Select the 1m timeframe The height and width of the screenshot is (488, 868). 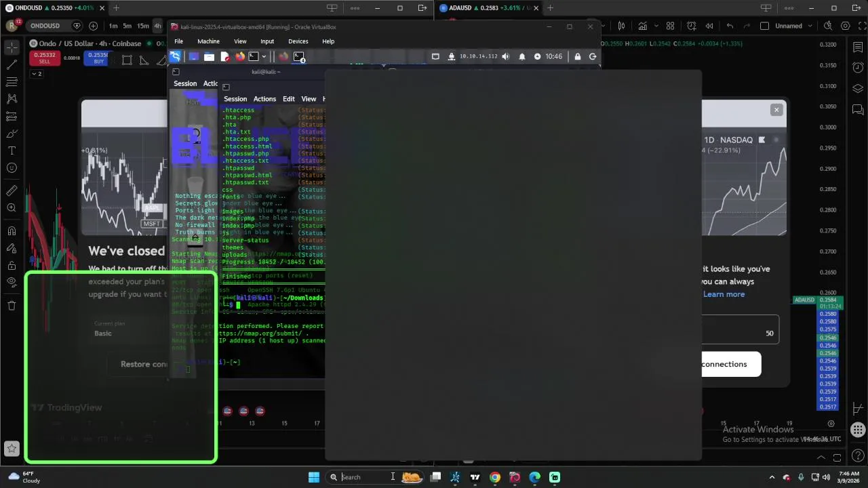(113, 26)
